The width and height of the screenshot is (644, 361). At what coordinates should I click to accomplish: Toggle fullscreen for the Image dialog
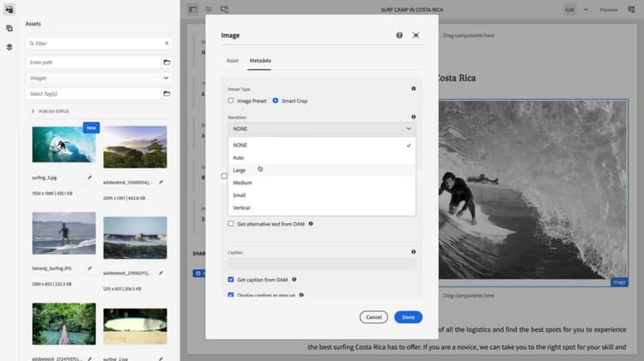(x=416, y=35)
